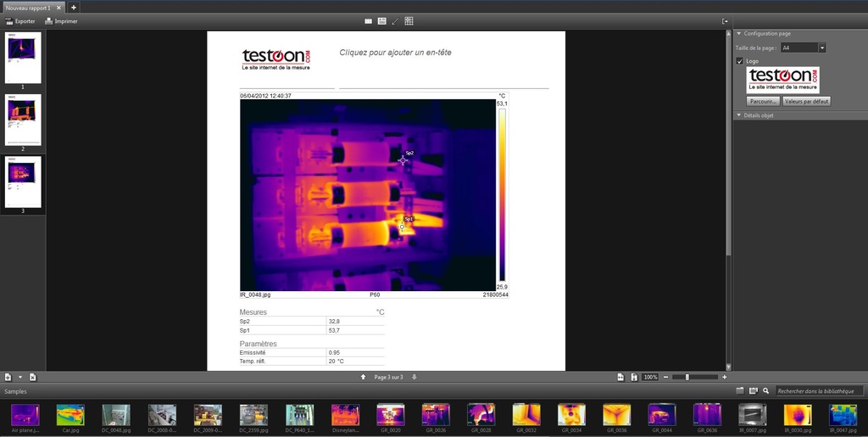Select the line drawing tool icon
The image size is (868, 437).
coord(395,21)
